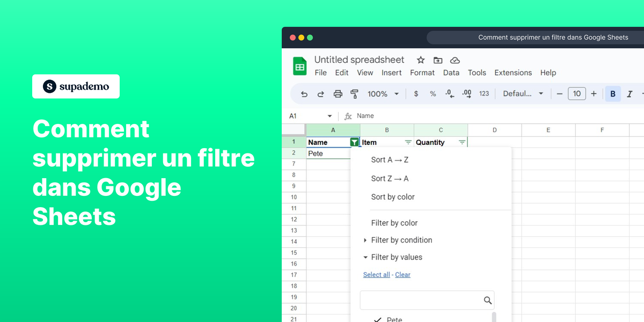Select row 7 header
The height and width of the screenshot is (322, 644).
[294, 164]
